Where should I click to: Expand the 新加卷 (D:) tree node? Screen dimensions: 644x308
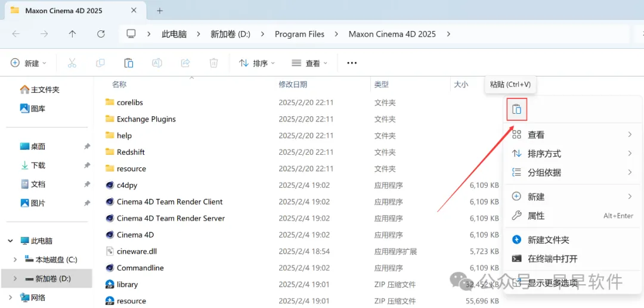point(15,279)
